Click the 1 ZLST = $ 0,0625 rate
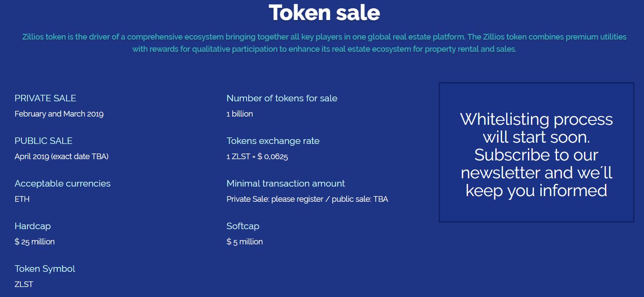The image size is (644, 297). (x=257, y=157)
